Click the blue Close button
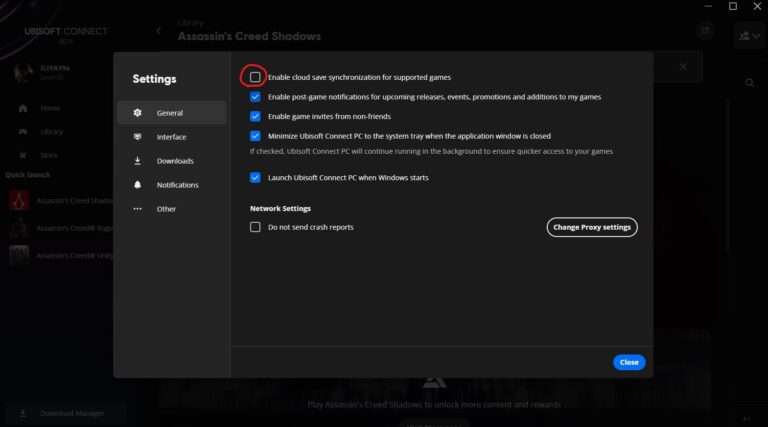 (x=629, y=362)
